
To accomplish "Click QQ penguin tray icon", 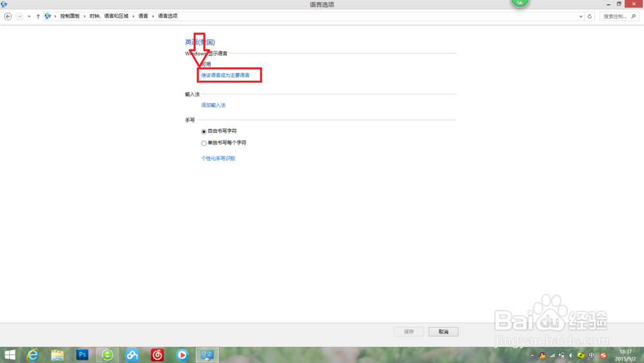I will pyautogui.click(x=542, y=356).
